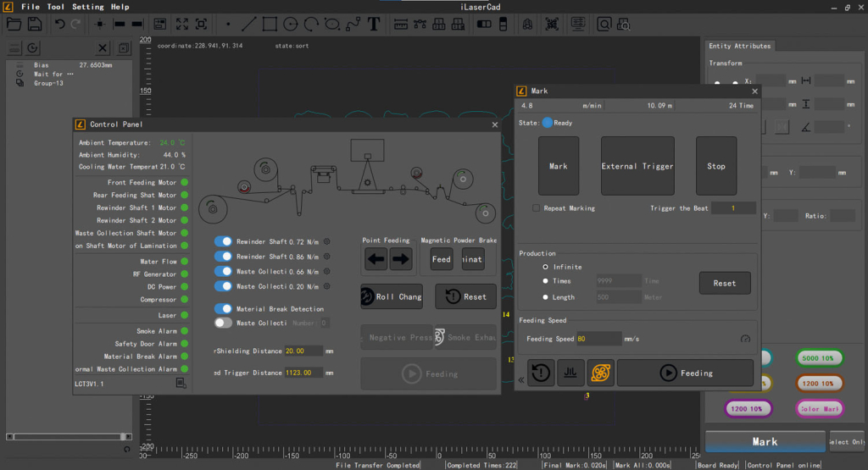868x470 pixels.
Task: Toggle Waste Collecti 0.66 N/m switch
Action: coord(223,272)
